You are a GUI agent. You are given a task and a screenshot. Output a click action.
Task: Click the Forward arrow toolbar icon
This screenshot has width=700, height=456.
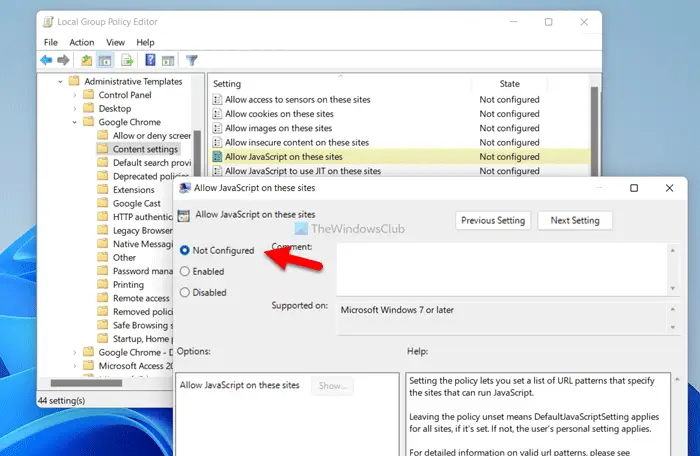click(x=63, y=60)
